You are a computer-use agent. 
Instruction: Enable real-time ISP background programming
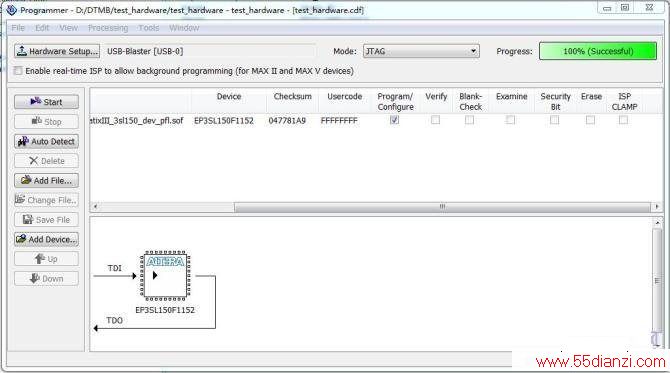coord(18,71)
